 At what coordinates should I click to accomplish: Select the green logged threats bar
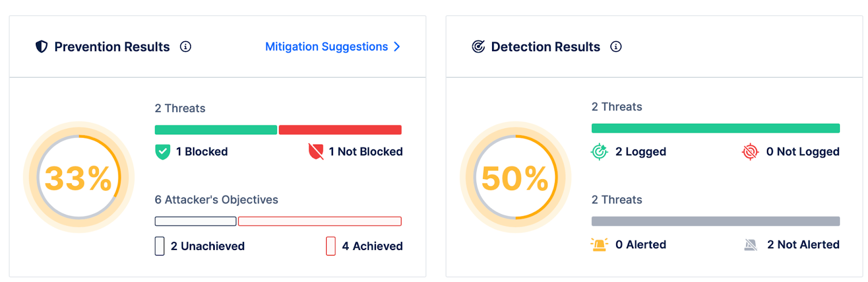point(716,128)
